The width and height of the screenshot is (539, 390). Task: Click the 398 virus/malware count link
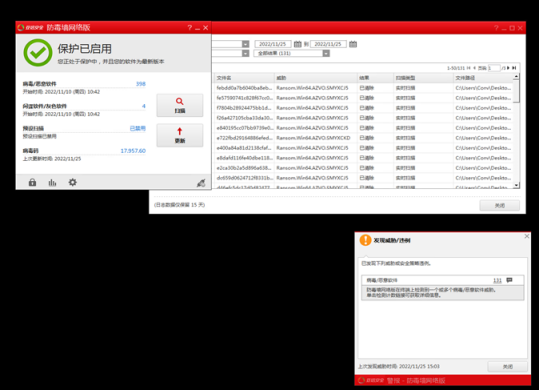click(x=141, y=84)
